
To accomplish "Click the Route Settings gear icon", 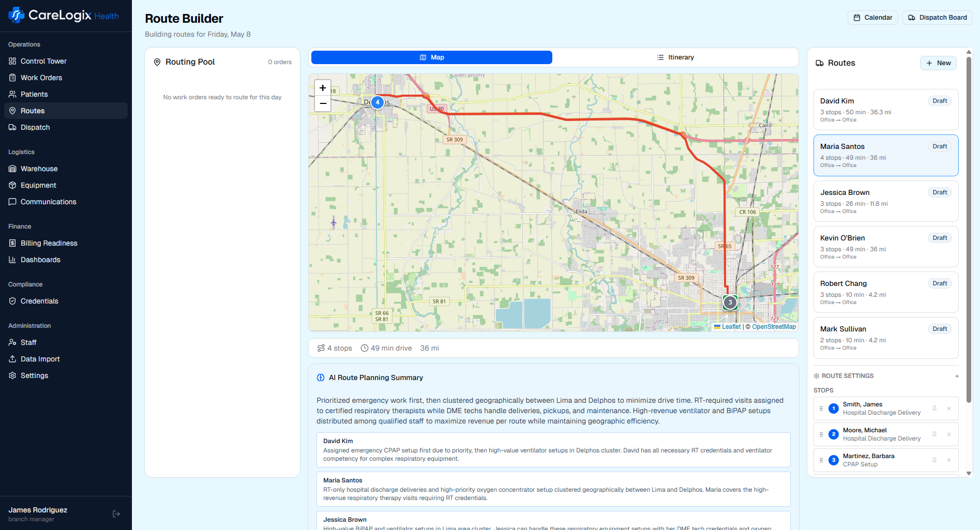I will tap(817, 376).
